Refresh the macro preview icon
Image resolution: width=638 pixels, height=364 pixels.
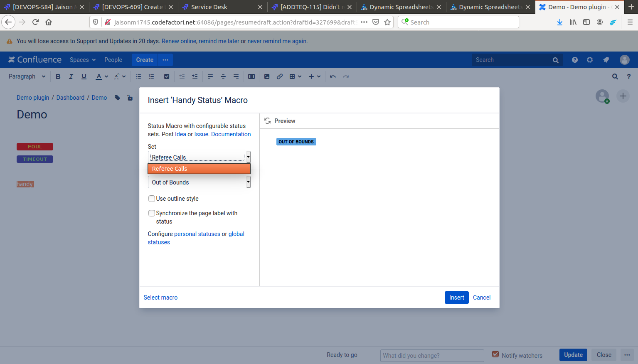click(268, 121)
